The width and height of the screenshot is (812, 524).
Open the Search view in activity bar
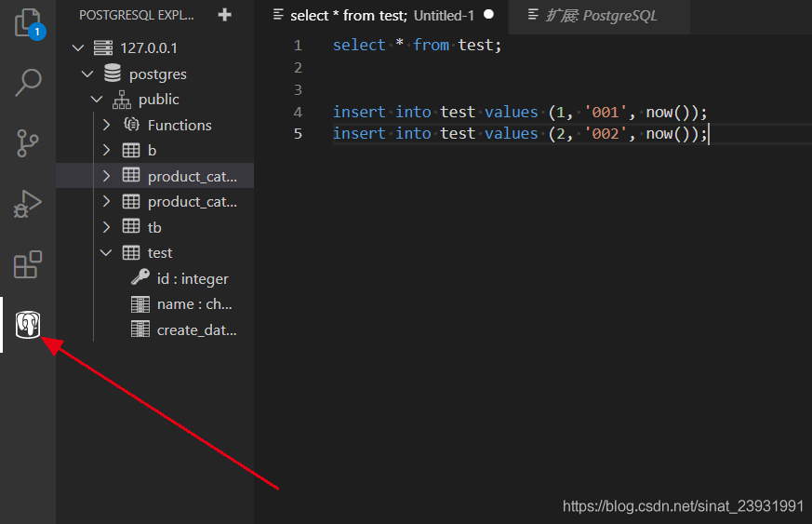[x=28, y=82]
